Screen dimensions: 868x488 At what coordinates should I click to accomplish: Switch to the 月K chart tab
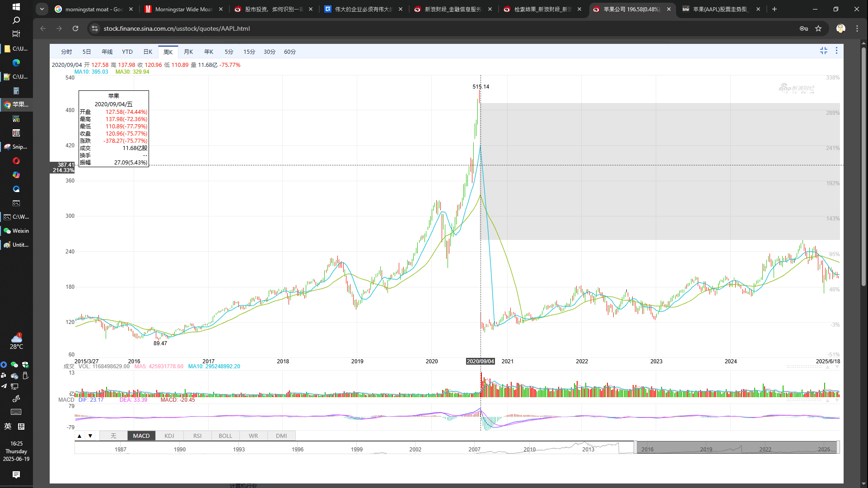click(x=188, y=52)
